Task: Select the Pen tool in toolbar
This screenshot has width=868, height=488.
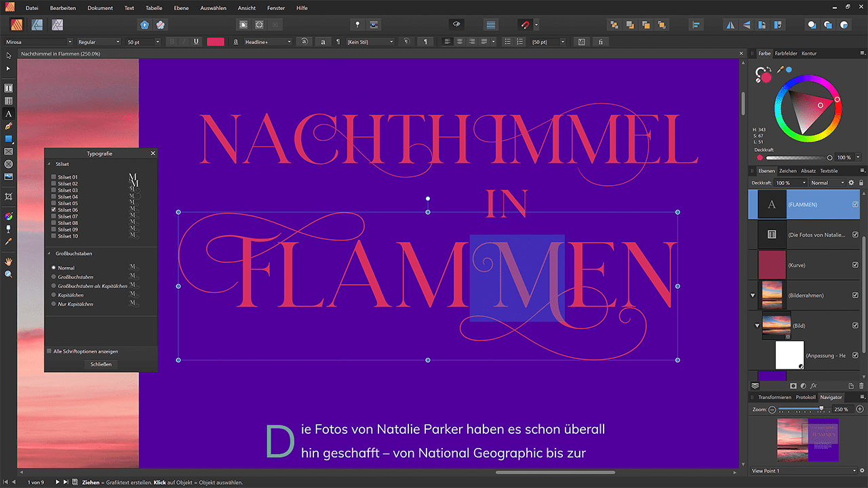Action: coord(9,126)
